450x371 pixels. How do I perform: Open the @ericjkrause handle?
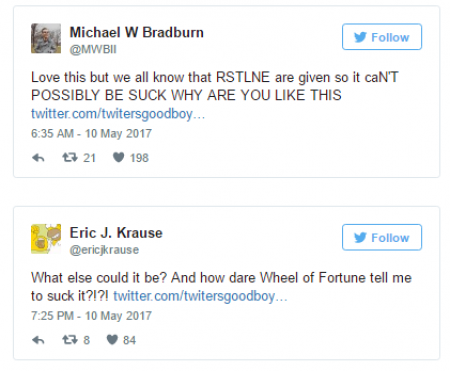tap(104, 250)
